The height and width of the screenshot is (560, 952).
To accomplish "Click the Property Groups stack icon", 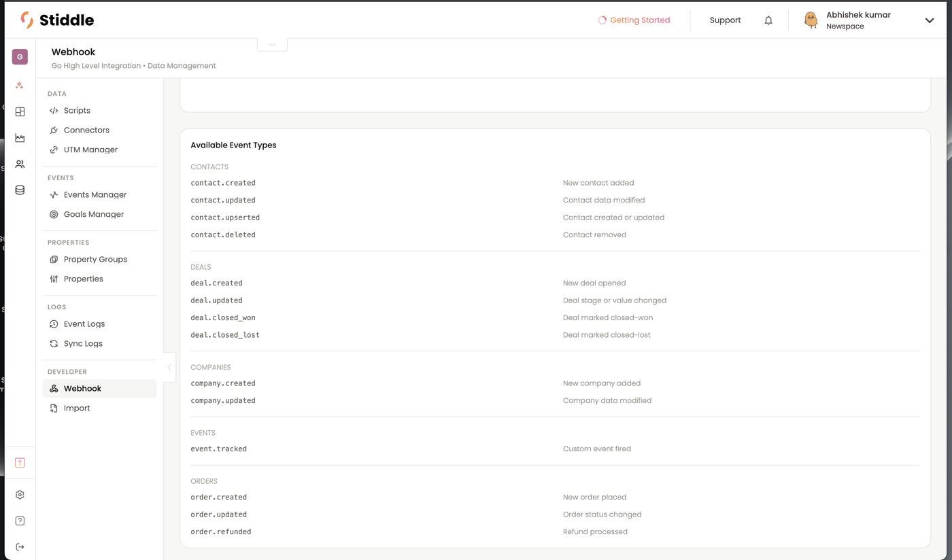I will [x=54, y=260].
